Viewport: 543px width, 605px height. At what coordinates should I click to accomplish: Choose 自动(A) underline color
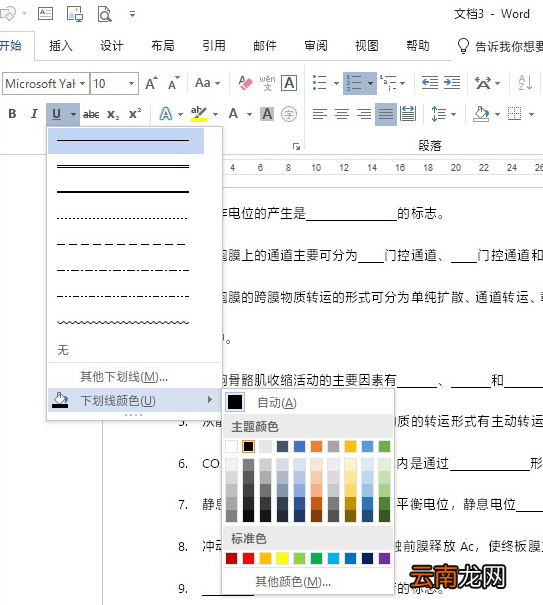pos(309,402)
